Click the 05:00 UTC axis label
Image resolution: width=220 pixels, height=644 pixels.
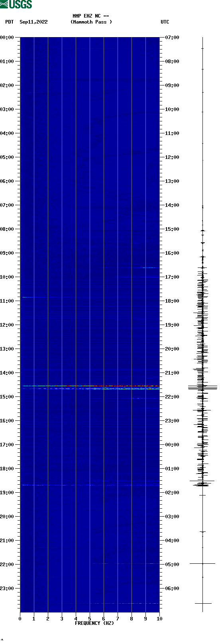tap(172, 565)
